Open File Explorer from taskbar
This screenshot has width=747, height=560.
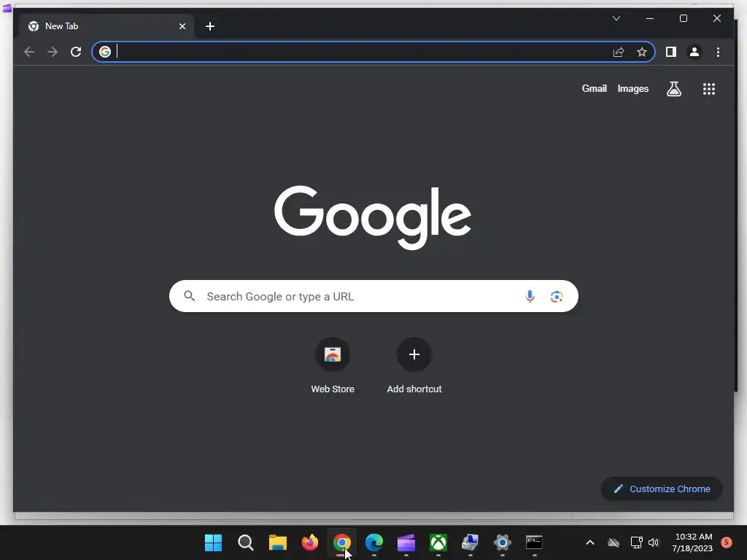point(278,542)
